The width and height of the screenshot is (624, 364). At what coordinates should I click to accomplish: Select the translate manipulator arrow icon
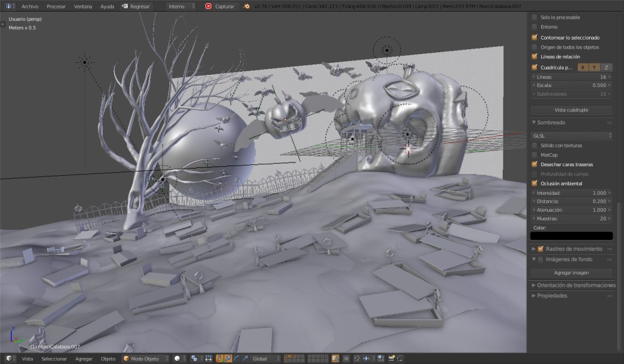228,359
